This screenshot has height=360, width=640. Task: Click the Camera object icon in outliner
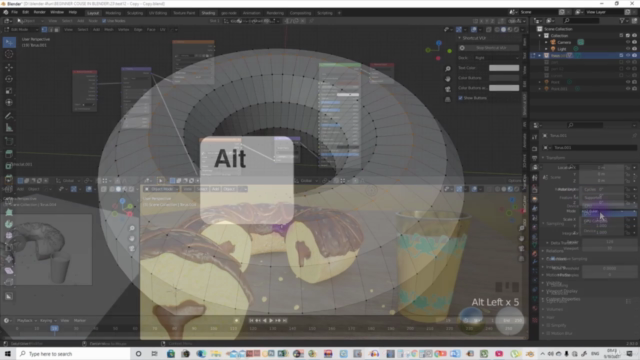coord(553,42)
